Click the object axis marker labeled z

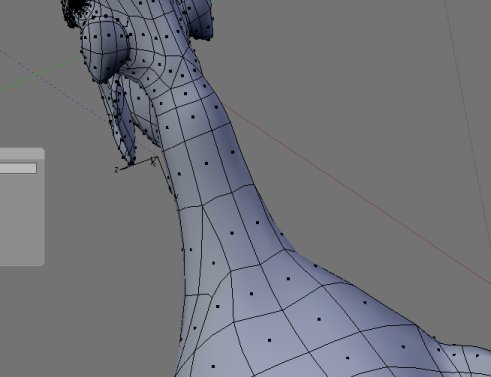pos(116,170)
